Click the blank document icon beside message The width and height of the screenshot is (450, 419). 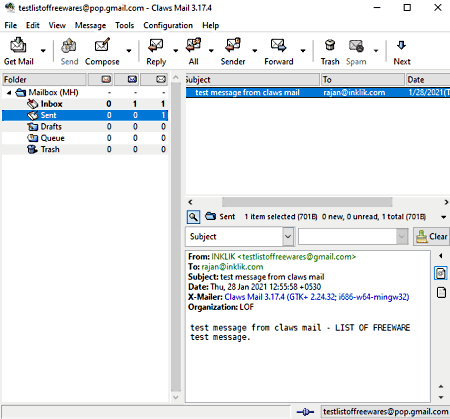(441, 293)
